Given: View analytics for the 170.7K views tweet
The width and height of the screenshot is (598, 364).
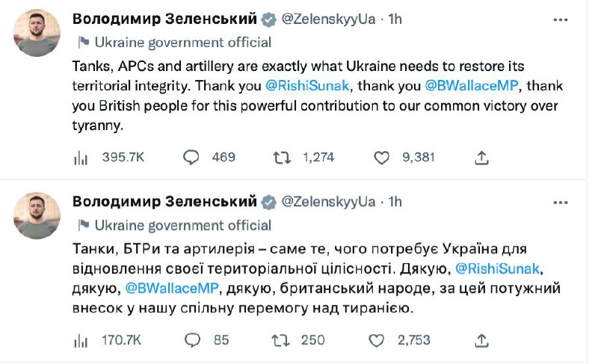Looking at the screenshot, I should [x=81, y=340].
